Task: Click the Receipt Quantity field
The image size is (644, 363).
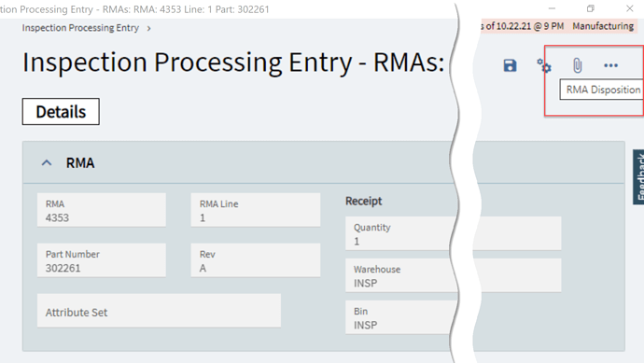Action: 454,233
